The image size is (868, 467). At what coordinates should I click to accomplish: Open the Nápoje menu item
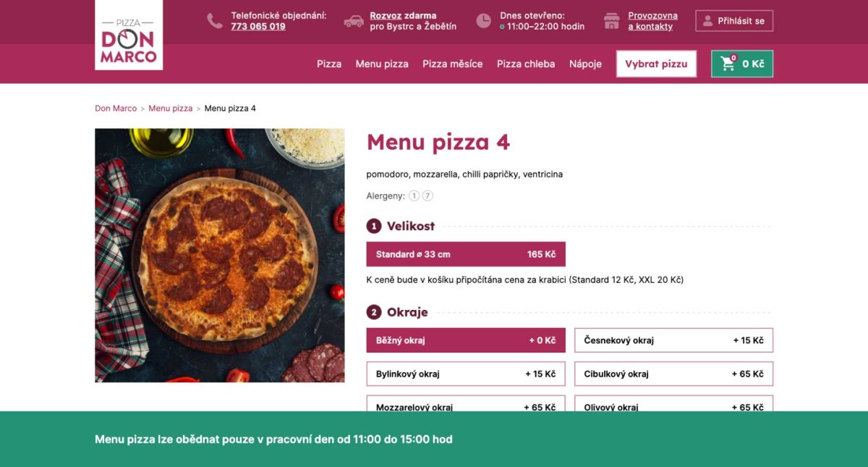[x=585, y=64]
